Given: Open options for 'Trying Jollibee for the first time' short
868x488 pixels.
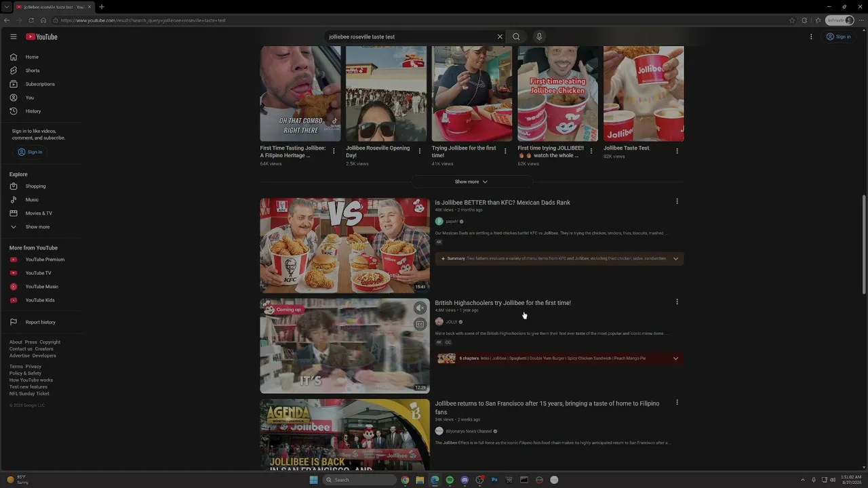Looking at the screenshot, I should coord(505,151).
